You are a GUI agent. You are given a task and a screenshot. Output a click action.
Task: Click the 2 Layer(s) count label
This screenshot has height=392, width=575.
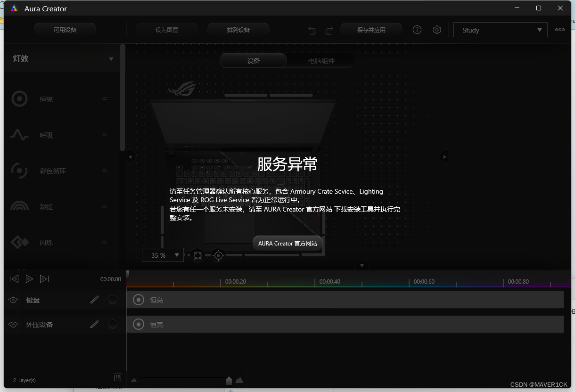(x=25, y=380)
